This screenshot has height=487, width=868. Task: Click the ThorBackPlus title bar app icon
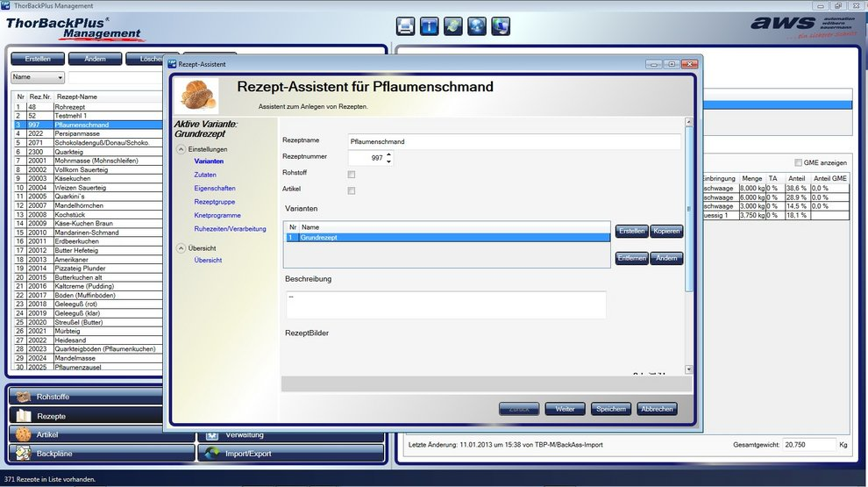tap(5, 5)
